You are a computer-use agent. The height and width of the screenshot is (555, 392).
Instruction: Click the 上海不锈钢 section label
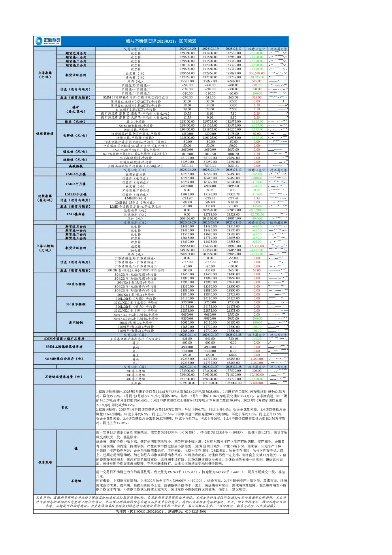coord(45,248)
